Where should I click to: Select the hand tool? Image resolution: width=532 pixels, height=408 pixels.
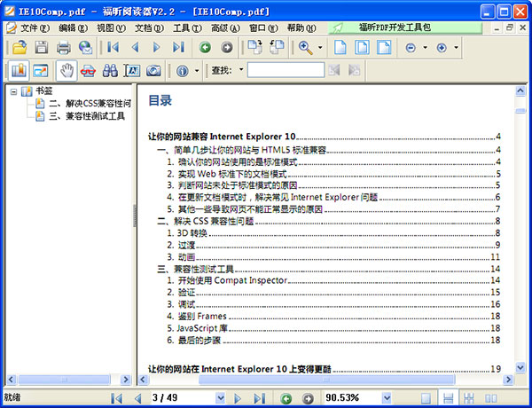66,71
